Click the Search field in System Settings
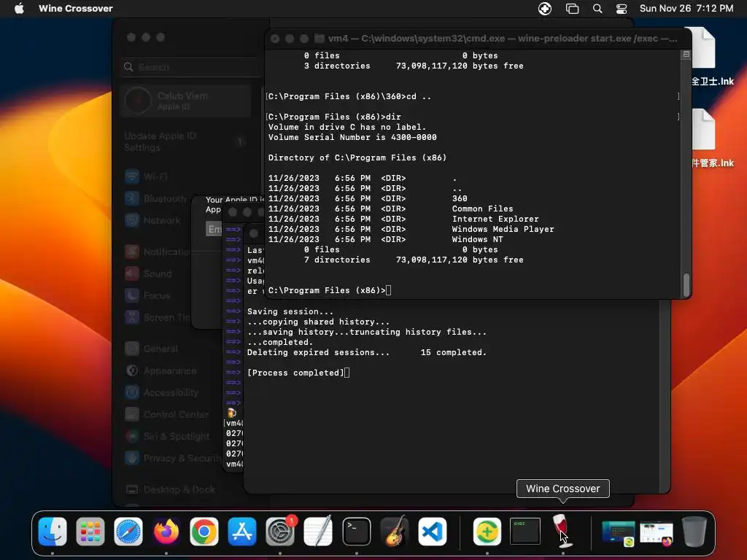Viewport: 747px width, 560px height. coord(192,67)
